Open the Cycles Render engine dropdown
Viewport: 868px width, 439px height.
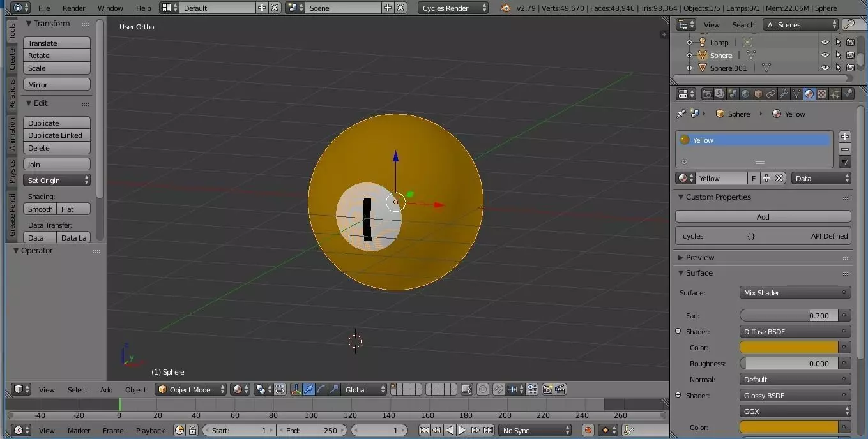pos(453,8)
